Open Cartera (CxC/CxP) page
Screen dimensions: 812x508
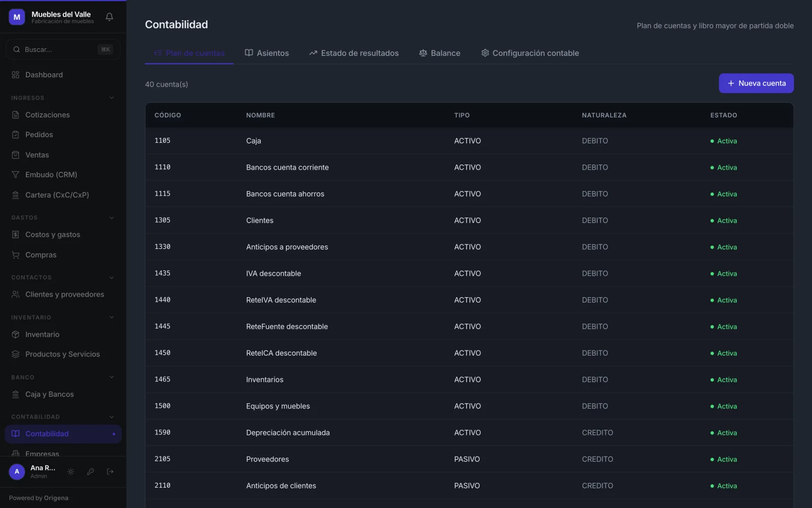click(x=63, y=195)
